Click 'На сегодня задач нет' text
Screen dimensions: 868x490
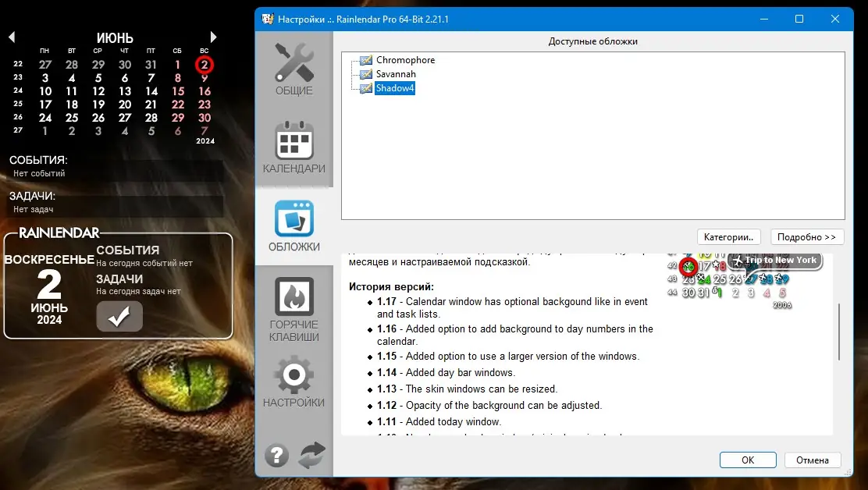(x=138, y=292)
